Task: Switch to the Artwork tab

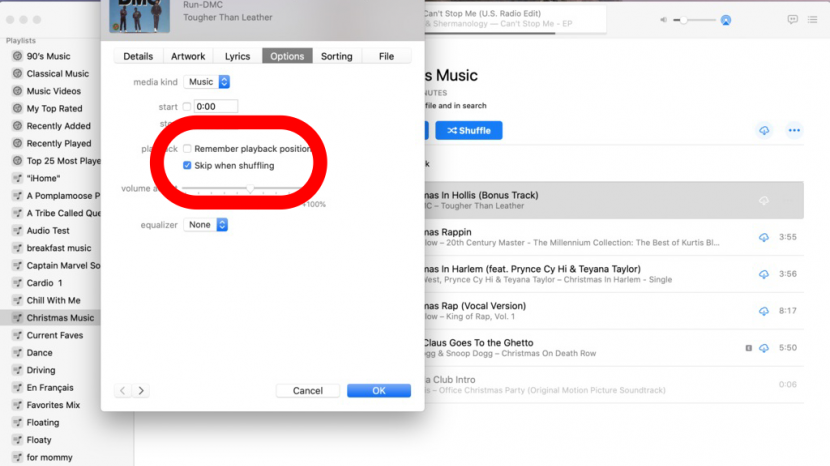Action: pos(188,56)
